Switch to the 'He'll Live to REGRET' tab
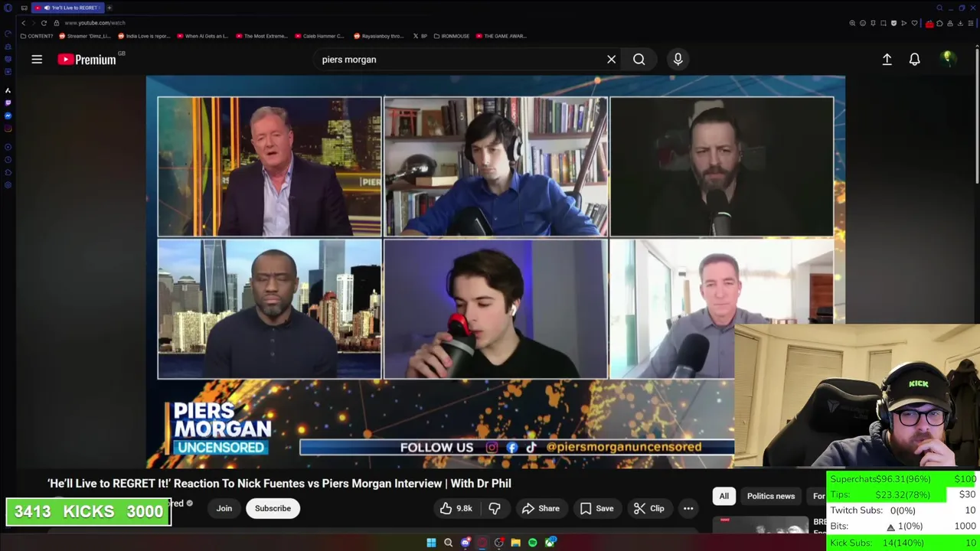 (x=69, y=8)
